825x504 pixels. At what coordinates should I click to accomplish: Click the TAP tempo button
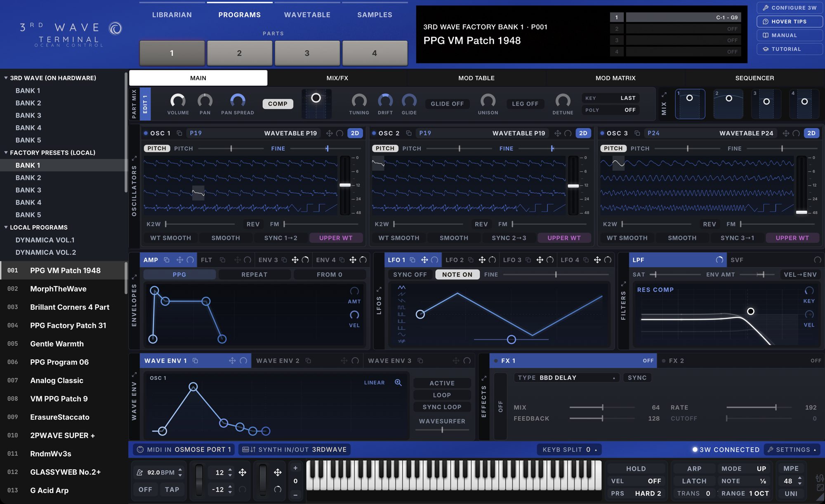[x=172, y=490]
